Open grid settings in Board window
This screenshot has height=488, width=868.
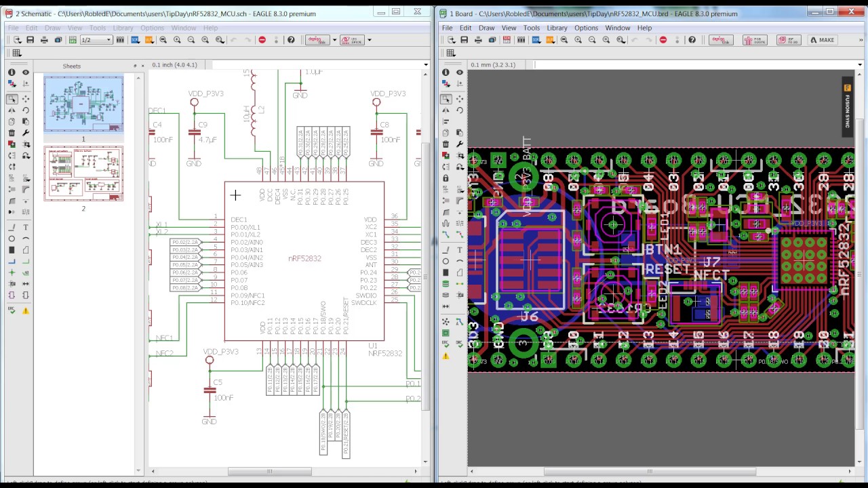451,54
